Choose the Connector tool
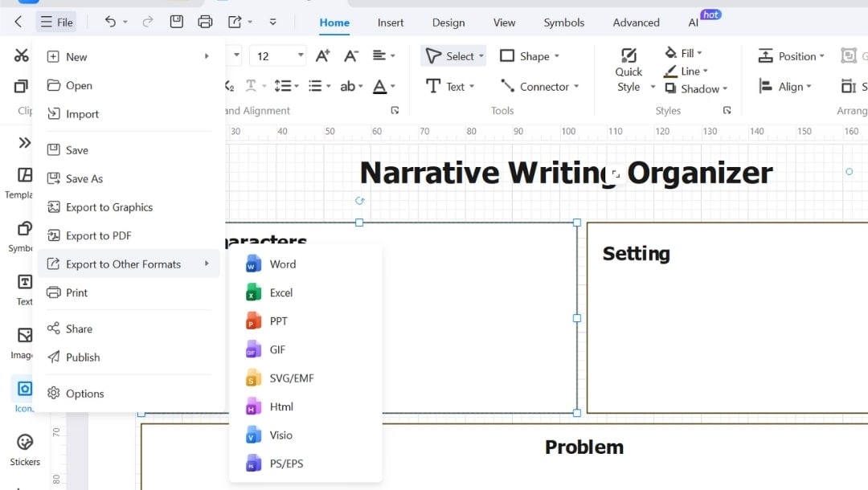The image size is (868, 490). (540, 86)
